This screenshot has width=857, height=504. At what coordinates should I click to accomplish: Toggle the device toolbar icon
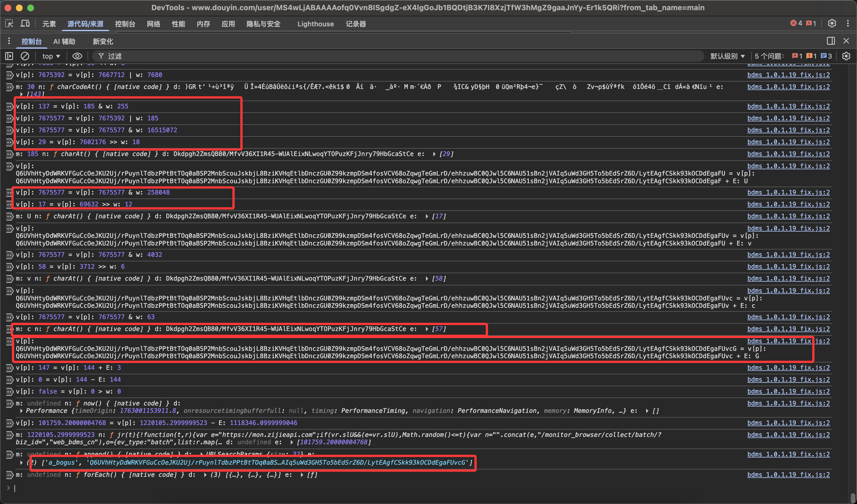click(25, 24)
